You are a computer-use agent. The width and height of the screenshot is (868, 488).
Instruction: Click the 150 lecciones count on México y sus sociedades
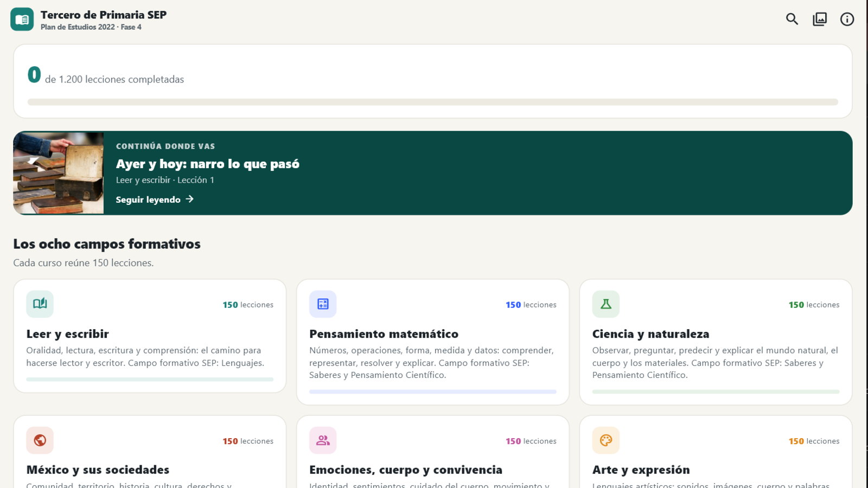tap(248, 441)
